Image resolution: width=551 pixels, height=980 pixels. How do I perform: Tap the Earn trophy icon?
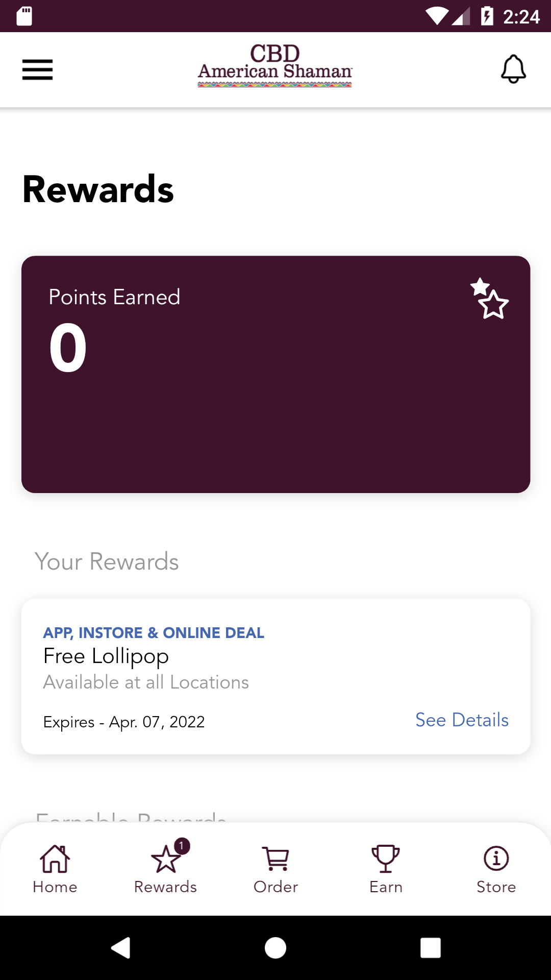[386, 859]
